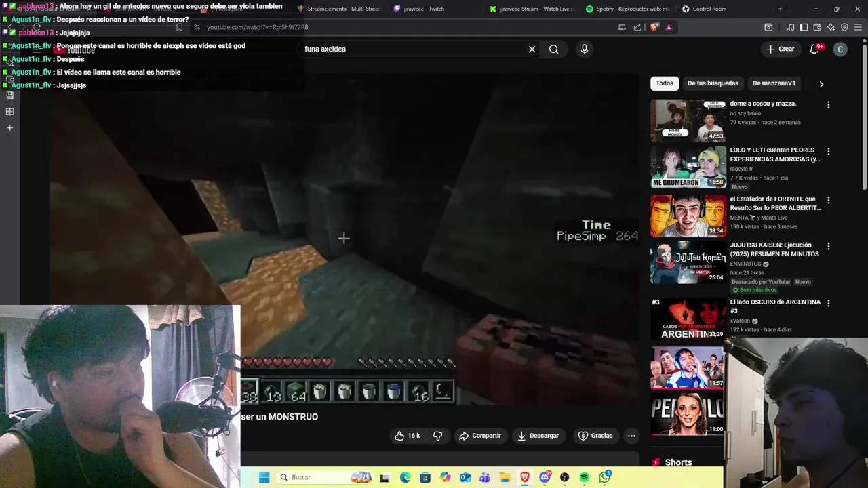This screenshot has height=488, width=868.
Task: Launch Microsoft Edge from taskbar
Action: (x=405, y=477)
